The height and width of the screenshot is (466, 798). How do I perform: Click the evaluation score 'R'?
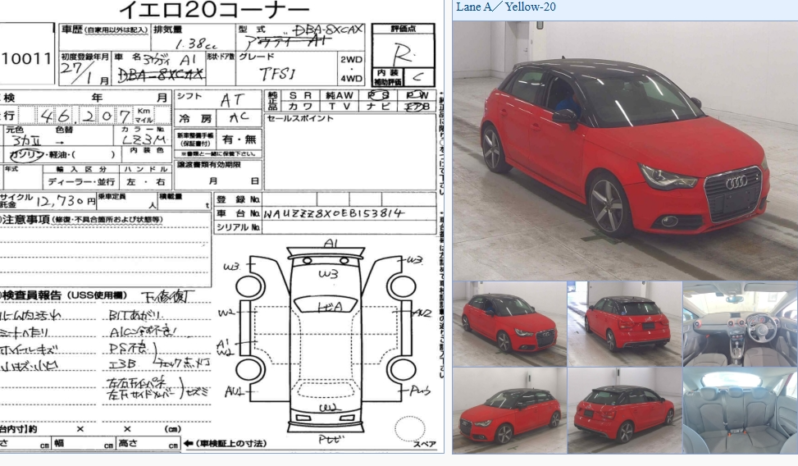coord(403,53)
